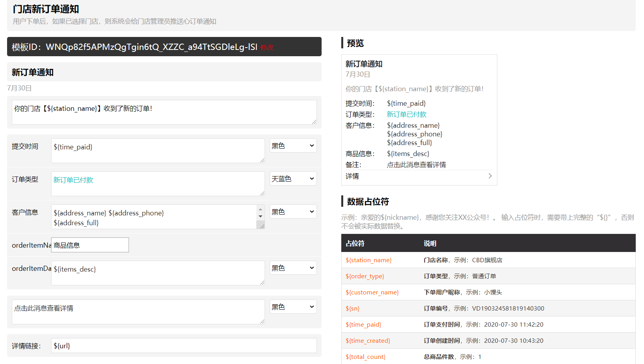644x364 pixels.
Task: Select the ${customer_name} placeholder row entry
Action: [372, 292]
